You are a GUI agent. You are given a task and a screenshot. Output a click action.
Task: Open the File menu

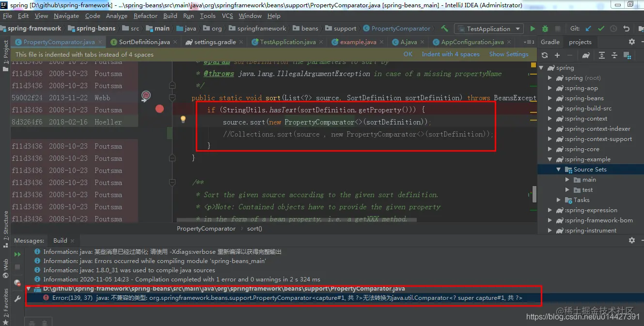8,16
